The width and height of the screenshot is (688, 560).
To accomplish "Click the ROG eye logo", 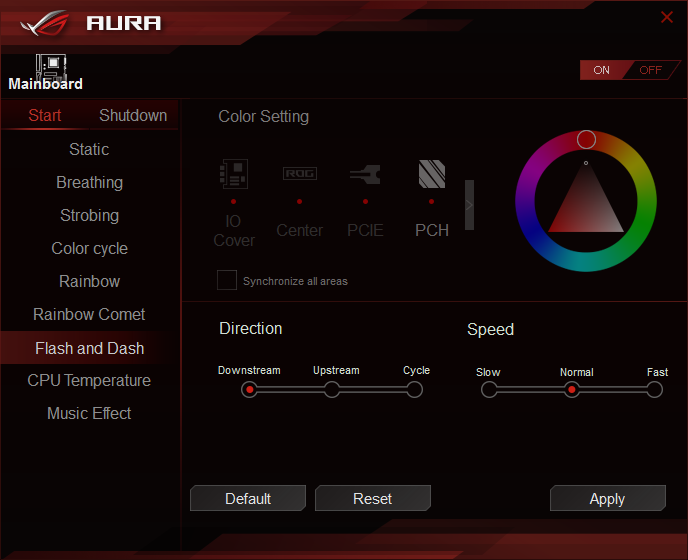I will (x=45, y=24).
